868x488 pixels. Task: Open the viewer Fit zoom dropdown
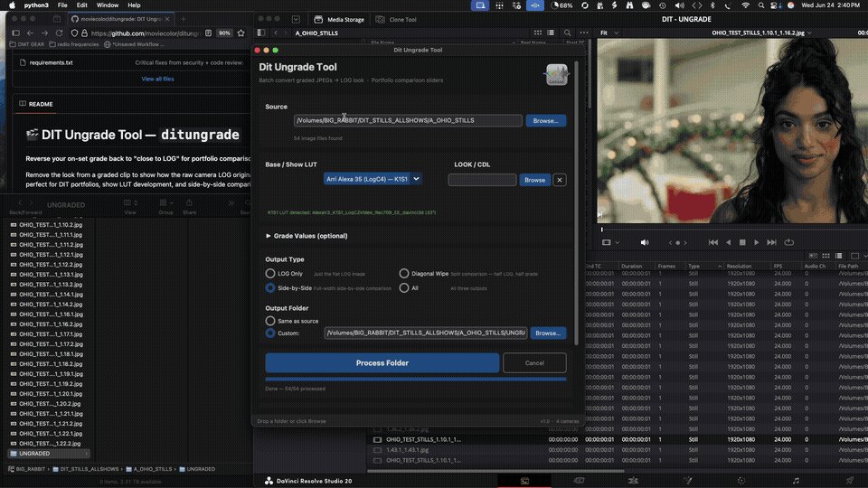point(609,33)
